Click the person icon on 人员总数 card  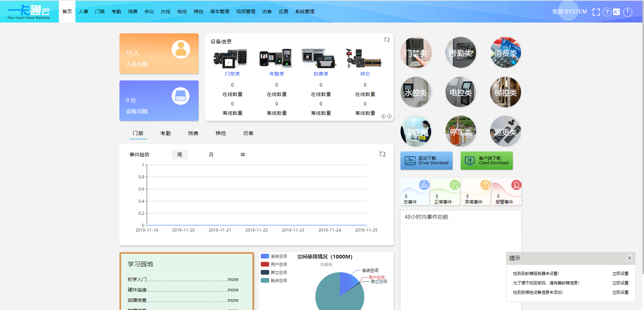181,49
